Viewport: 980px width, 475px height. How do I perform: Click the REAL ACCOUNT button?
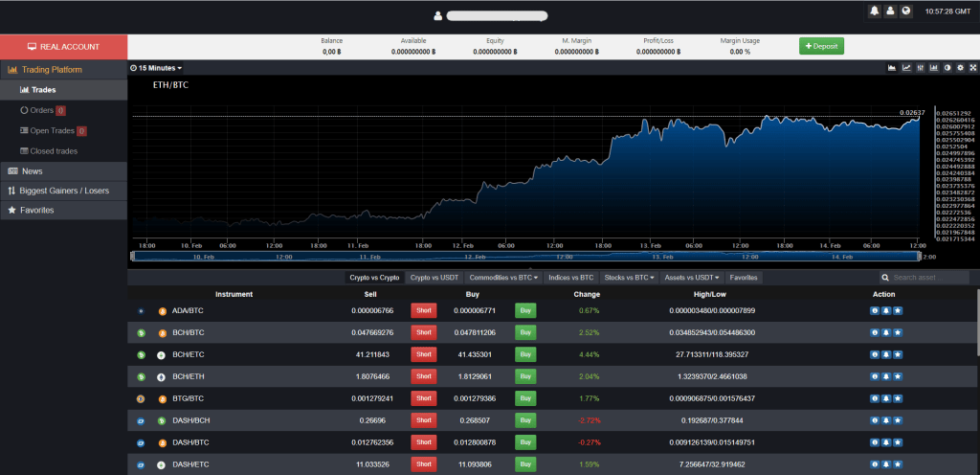64,47
